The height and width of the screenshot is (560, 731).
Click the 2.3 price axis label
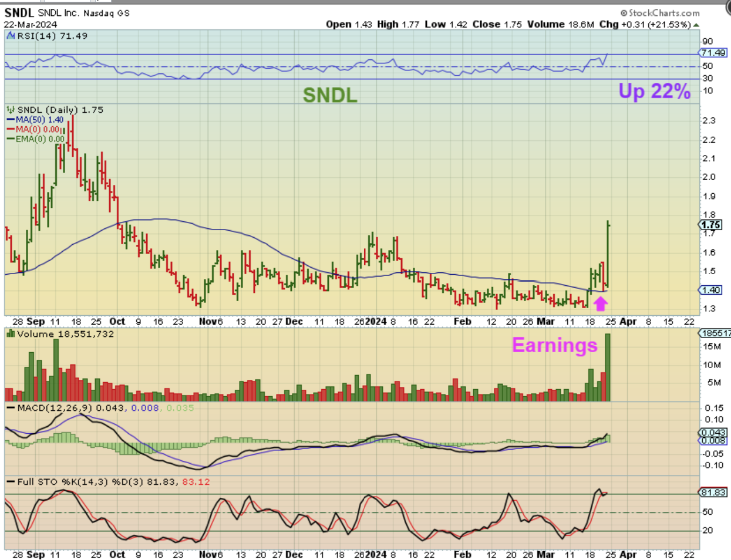709,120
